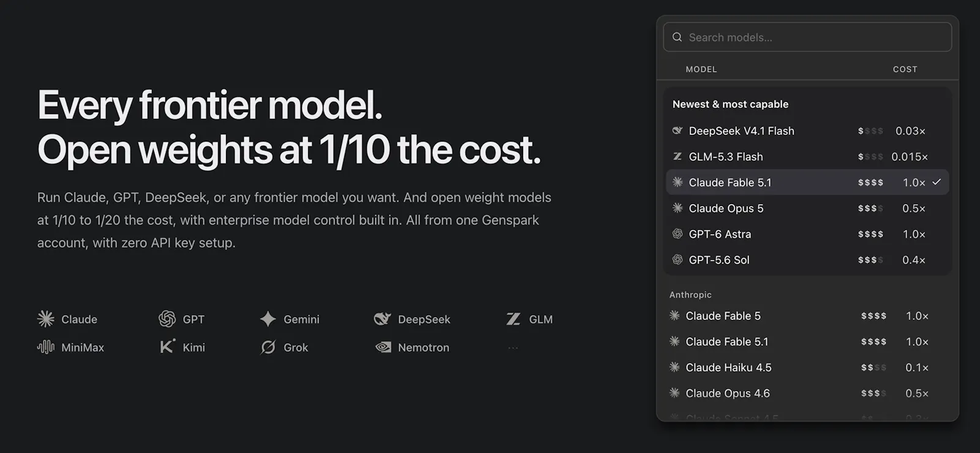The width and height of the screenshot is (980, 453).
Task: Click the starburst icon beside Claude Opus 4.6
Action: click(674, 392)
